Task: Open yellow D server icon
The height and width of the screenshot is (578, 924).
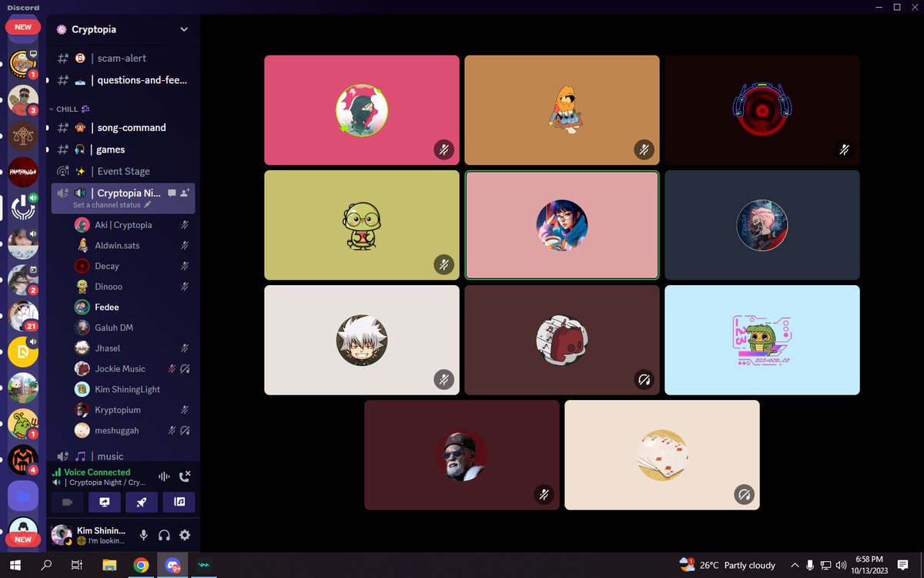Action: (23, 352)
